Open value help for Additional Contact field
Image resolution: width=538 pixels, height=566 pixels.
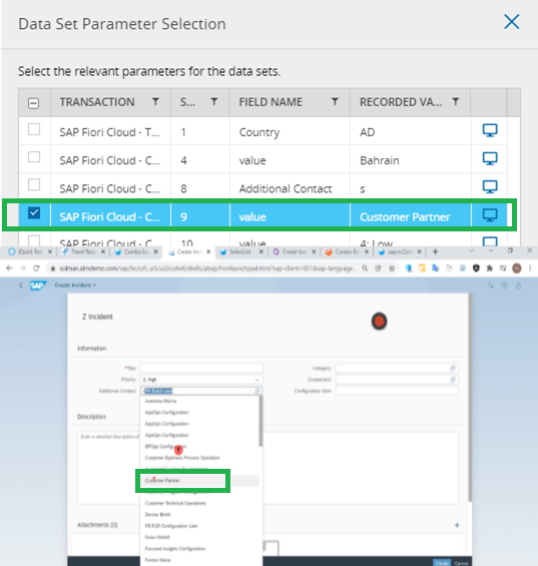[x=257, y=391]
